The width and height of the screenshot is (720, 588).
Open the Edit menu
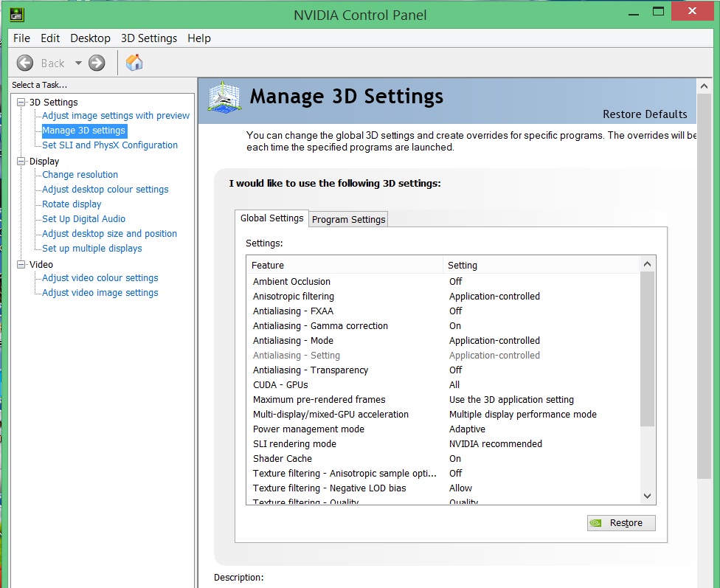(x=50, y=38)
